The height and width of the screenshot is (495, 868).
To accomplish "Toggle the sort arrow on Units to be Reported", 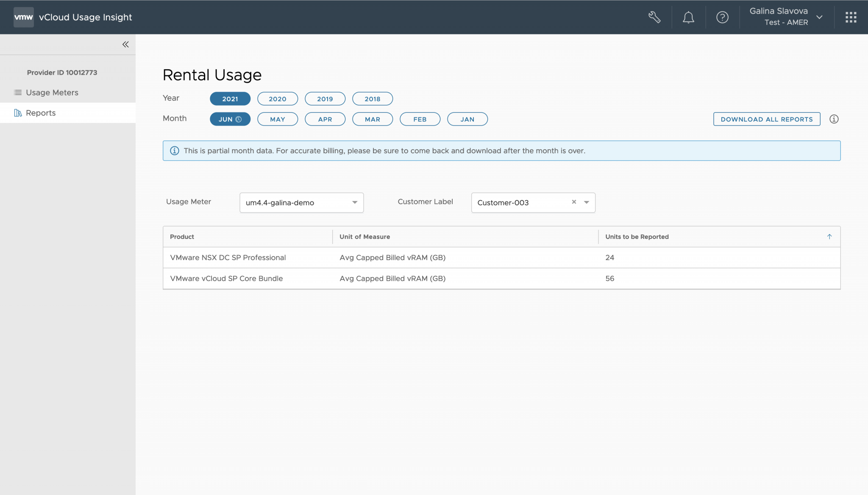I will pyautogui.click(x=829, y=237).
